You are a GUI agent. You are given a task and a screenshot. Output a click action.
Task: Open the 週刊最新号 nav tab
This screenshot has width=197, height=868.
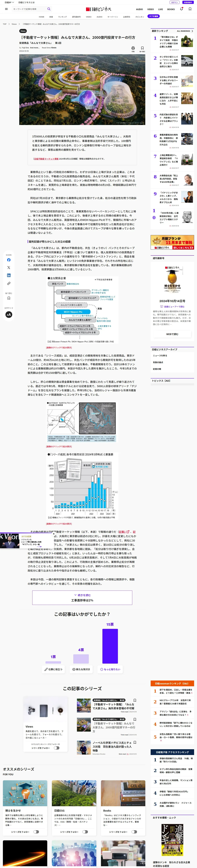(x=76, y=16)
